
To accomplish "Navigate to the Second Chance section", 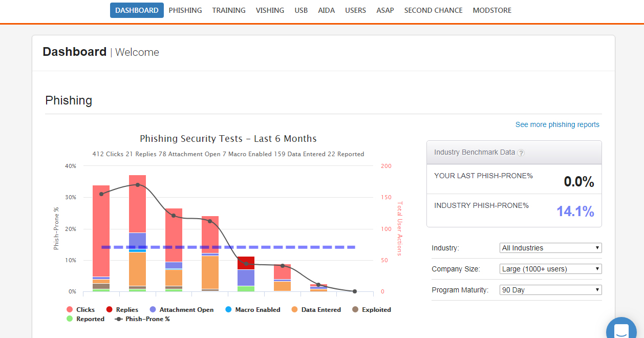I will [x=433, y=10].
